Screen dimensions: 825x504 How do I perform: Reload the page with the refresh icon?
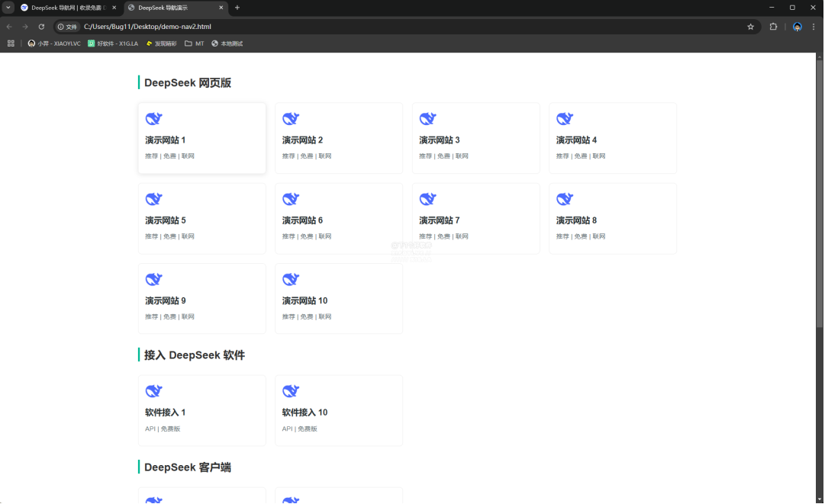click(x=41, y=27)
